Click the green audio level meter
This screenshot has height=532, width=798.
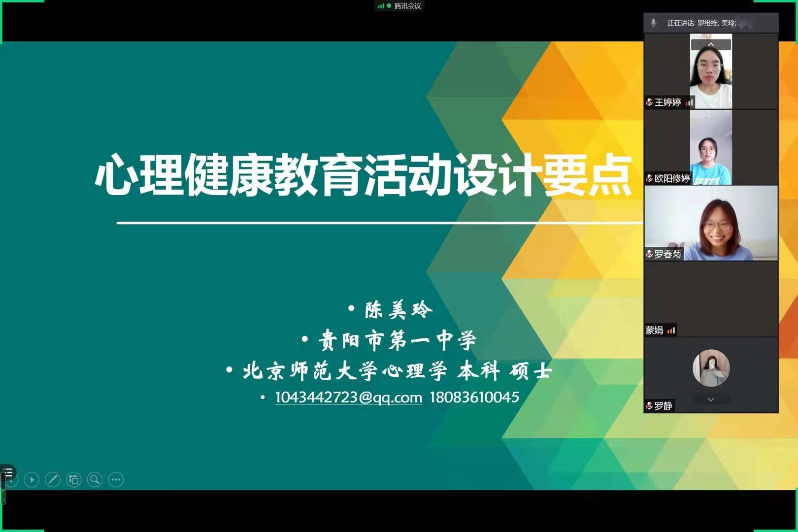[x=3, y=490]
